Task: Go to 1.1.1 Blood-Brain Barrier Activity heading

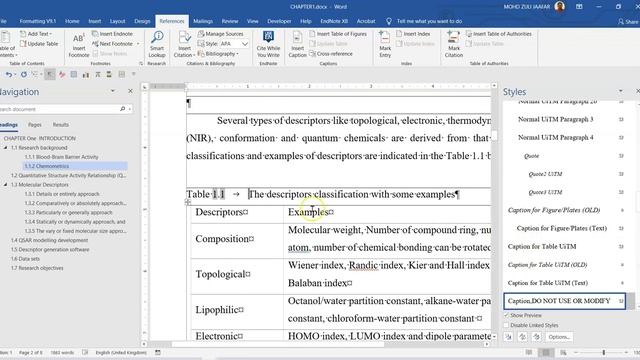Action: 61,157
